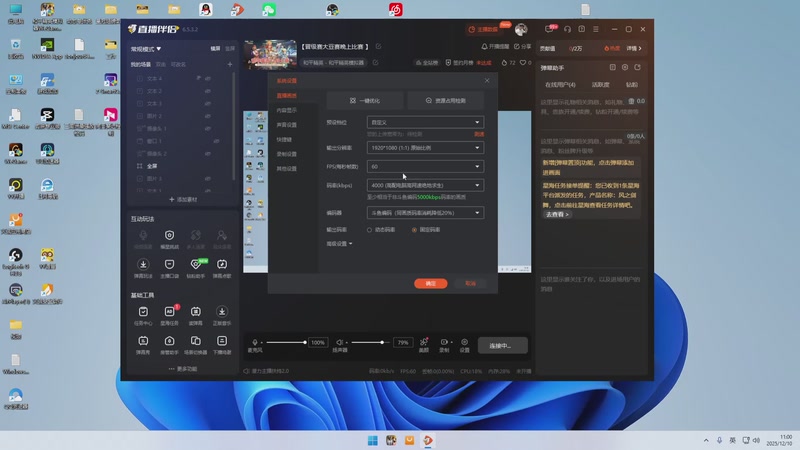Open the 钻粉助手 tool marked NEW
The width and height of the screenshot is (800, 450).
195,268
